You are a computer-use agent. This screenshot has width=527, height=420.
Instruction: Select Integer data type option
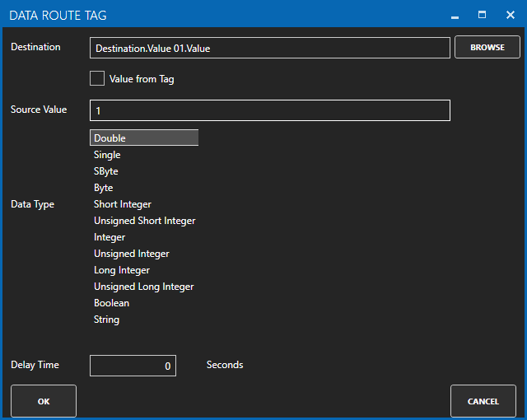110,237
